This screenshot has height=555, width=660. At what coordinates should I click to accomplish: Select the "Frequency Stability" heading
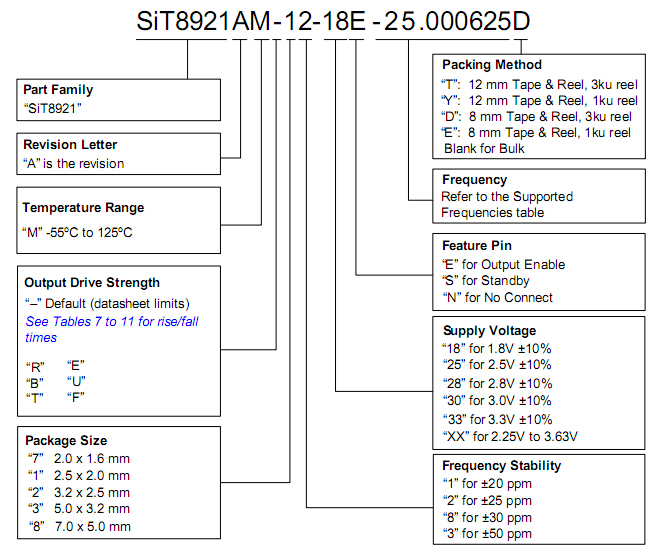point(502,465)
